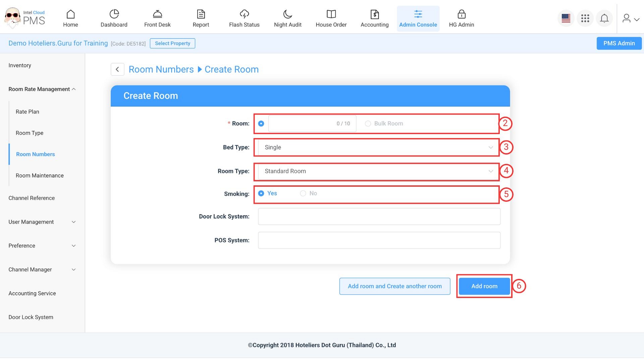Open Room Maintenance in the sidebar
The height and width of the screenshot is (362, 644).
(40, 176)
